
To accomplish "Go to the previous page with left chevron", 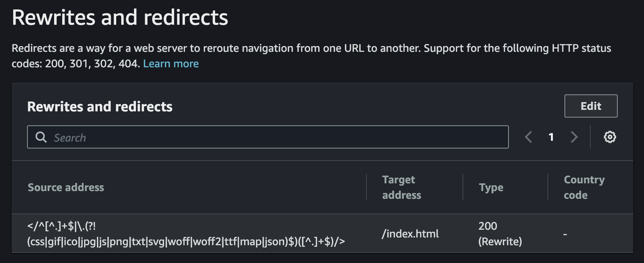I will pyautogui.click(x=529, y=137).
